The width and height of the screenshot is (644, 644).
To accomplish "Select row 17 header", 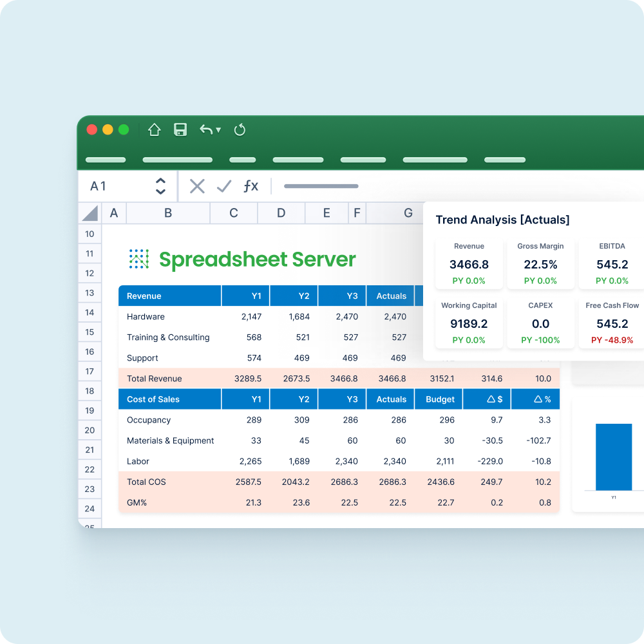I will point(90,371).
